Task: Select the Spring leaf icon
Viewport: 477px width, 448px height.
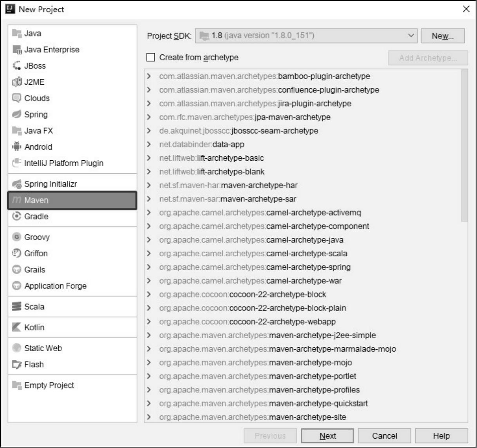Action: point(16,114)
